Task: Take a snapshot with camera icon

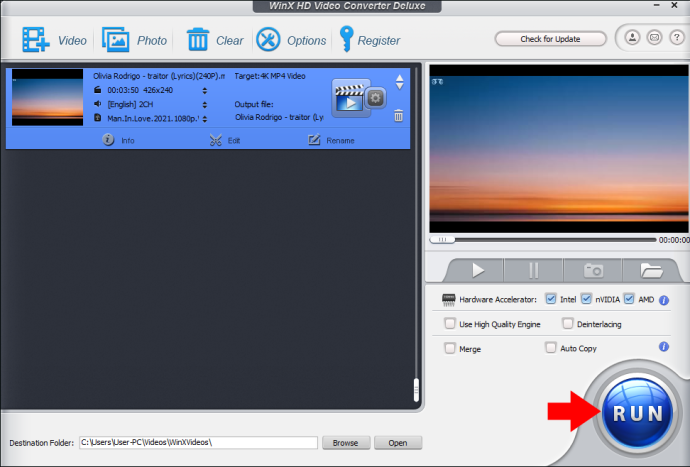Action: pyautogui.click(x=593, y=270)
